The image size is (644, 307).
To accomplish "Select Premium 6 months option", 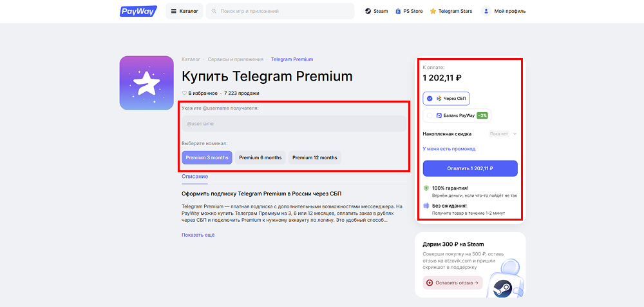I will [x=260, y=157].
